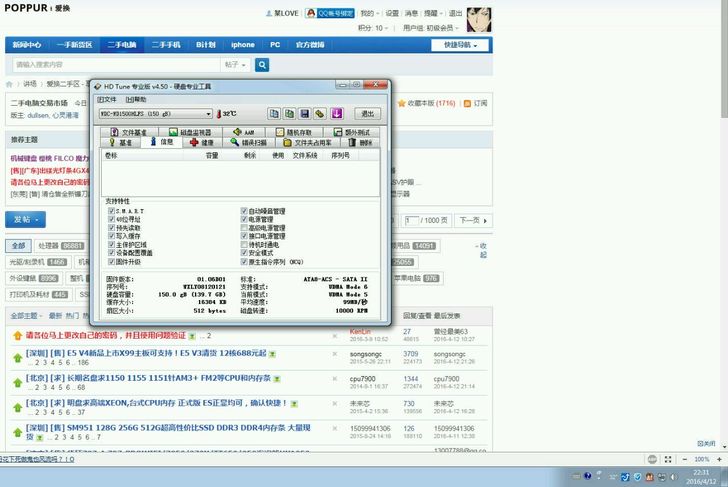Open the 帖子 search type dropdown
The height and width of the screenshot is (487, 728).
[235, 65]
